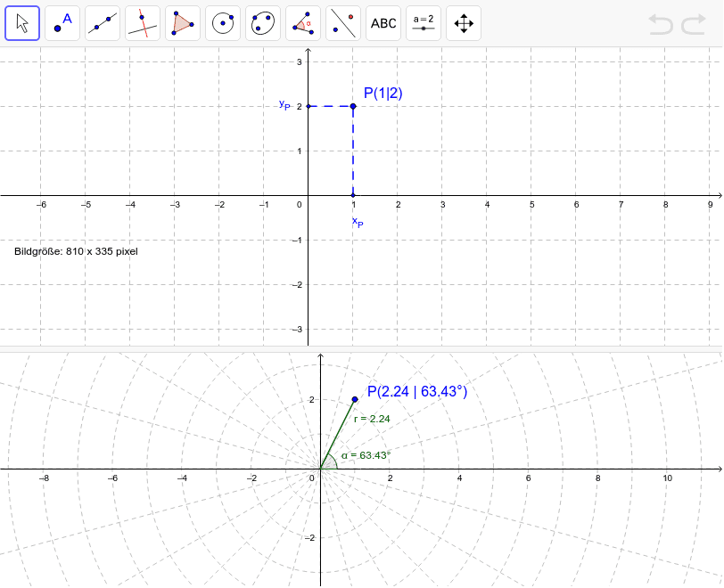Select the Line through two points tool
724x588 pixels.
pyautogui.click(x=103, y=23)
